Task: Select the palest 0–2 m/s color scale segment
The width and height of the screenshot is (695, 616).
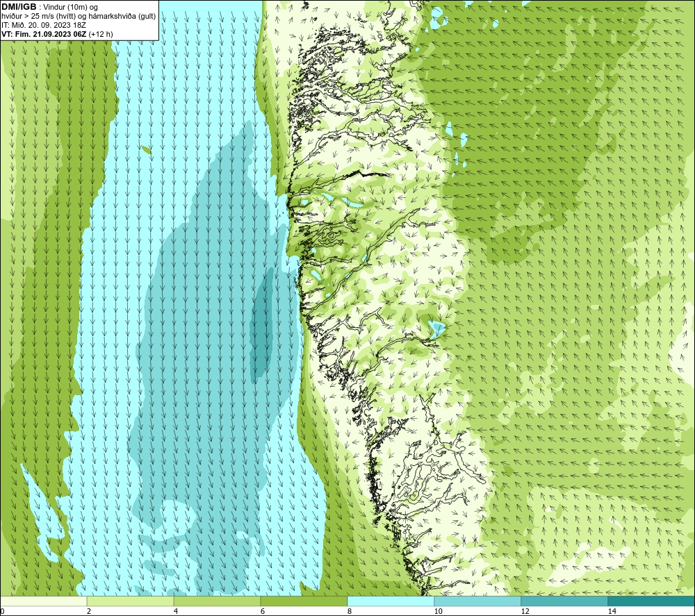Action: [x=43, y=601]
